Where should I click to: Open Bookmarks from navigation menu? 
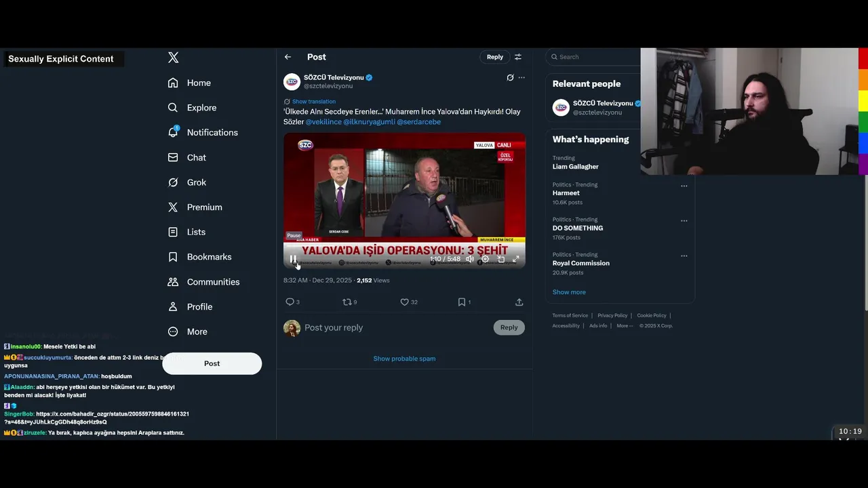(x=209, y=257)
